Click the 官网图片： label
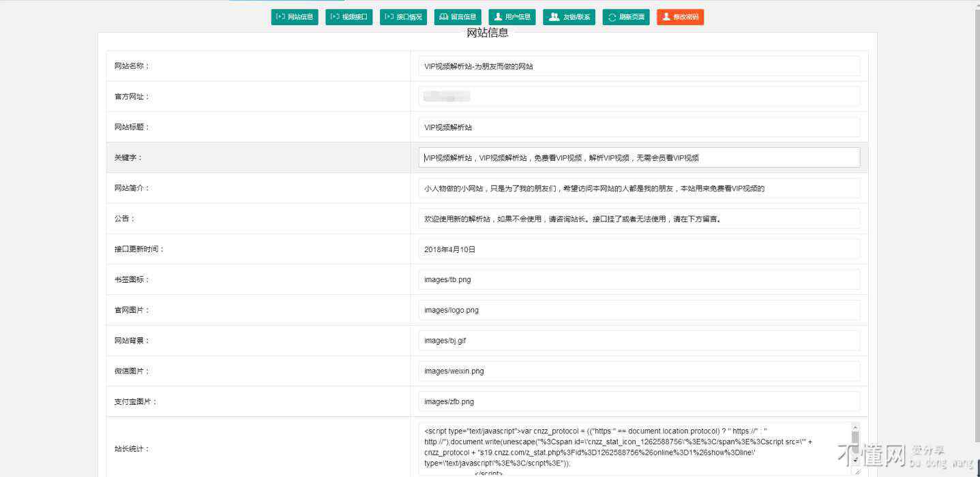Viewport: 980px width, 477px height. 132,310
